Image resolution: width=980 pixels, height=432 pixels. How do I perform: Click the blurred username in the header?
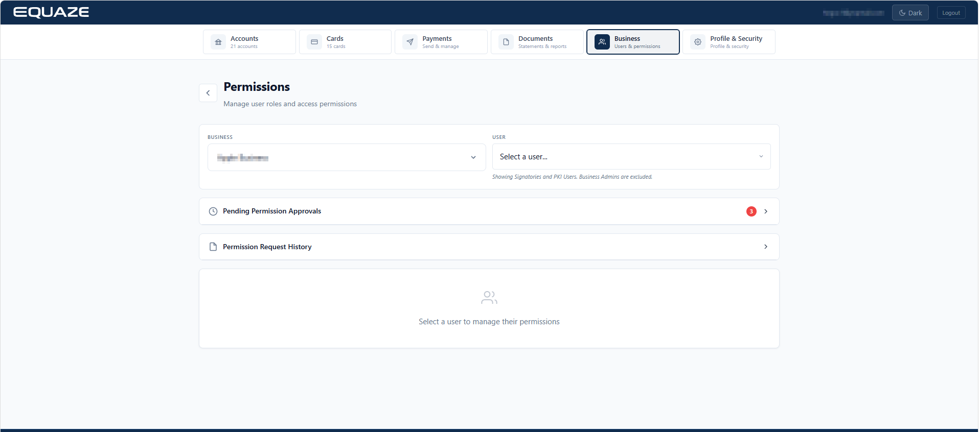853,13
